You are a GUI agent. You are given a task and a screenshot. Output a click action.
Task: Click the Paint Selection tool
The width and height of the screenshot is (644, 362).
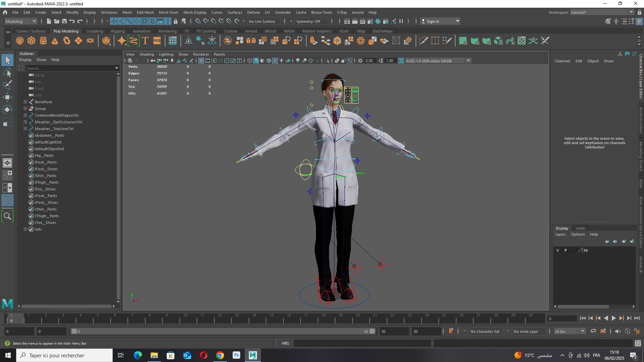[7, 85]
